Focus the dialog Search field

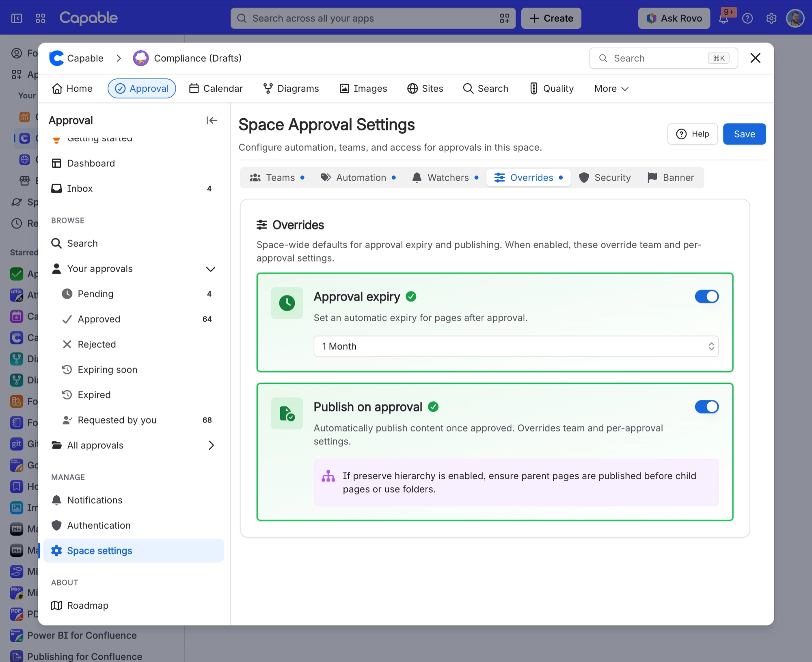point(663,58)
